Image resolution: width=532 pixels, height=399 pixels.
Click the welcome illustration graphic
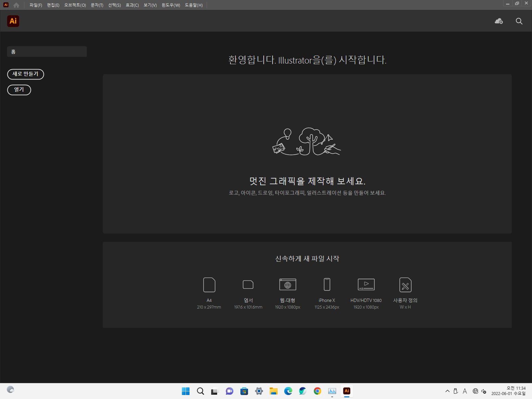pos(307,142)
